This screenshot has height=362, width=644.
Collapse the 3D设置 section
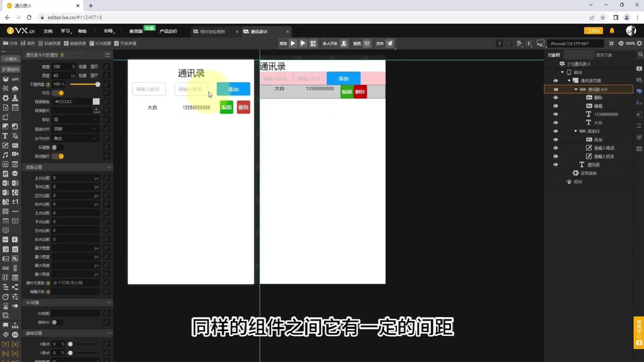(67, 303)
